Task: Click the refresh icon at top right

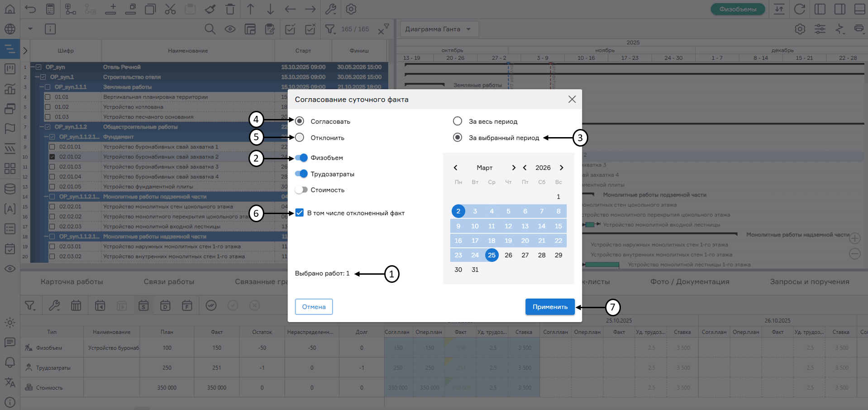Action: pyautogui.click(x=800, y=9)
